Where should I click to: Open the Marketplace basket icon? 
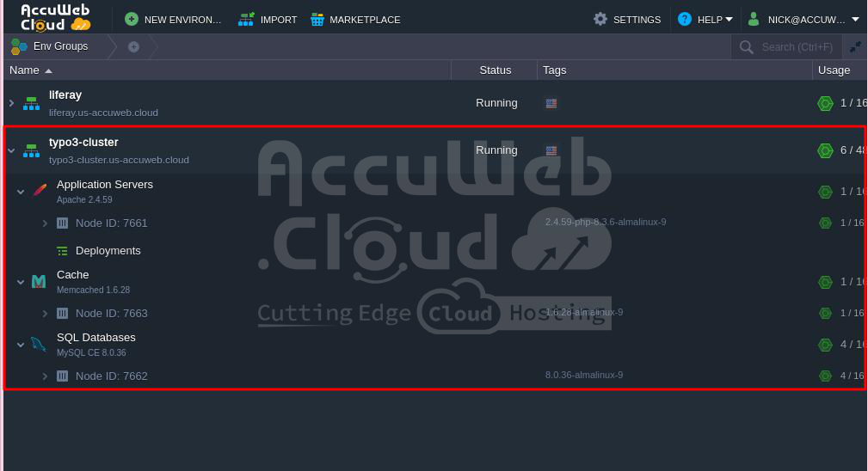(x=317, y=19)
